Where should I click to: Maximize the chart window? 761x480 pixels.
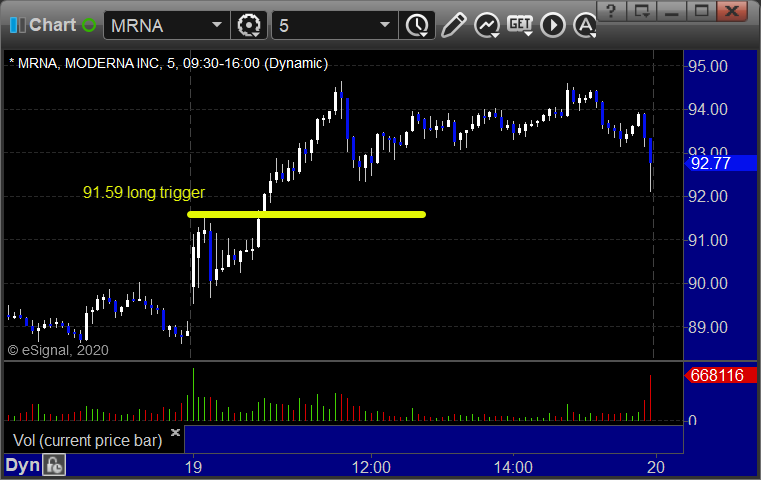pos(701,11)
